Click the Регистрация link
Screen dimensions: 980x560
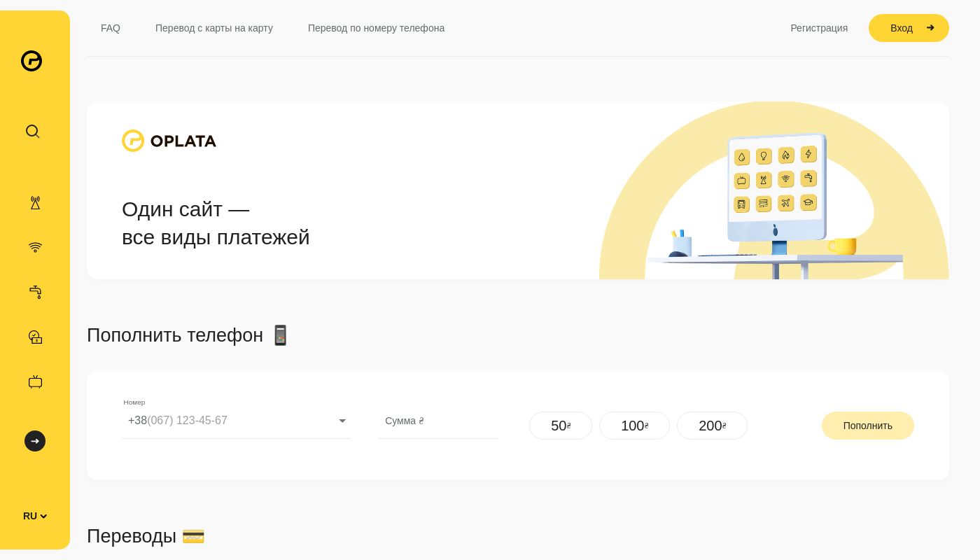[x=819, y=28]
